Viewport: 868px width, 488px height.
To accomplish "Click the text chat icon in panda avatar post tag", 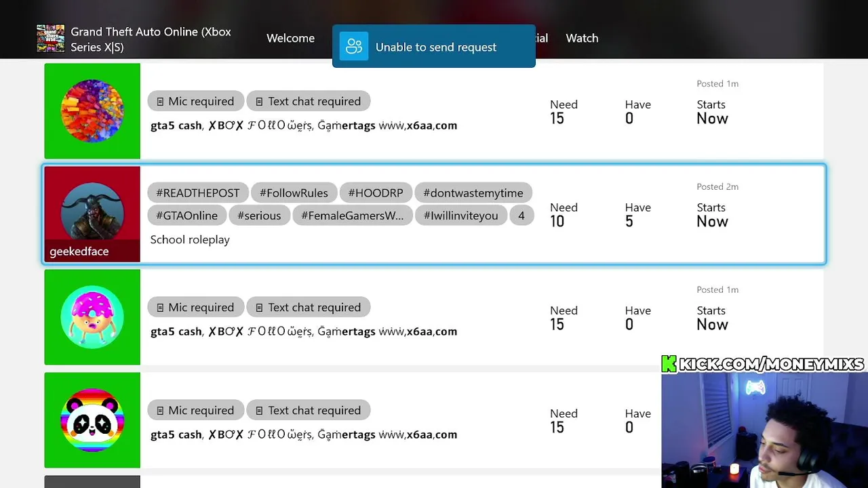I will 259,411.
